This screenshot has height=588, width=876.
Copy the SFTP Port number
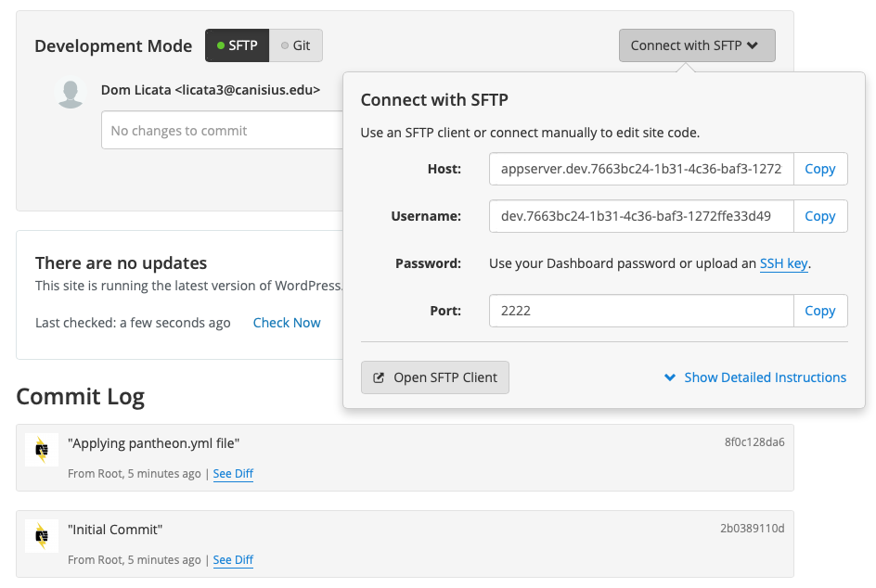819,311
